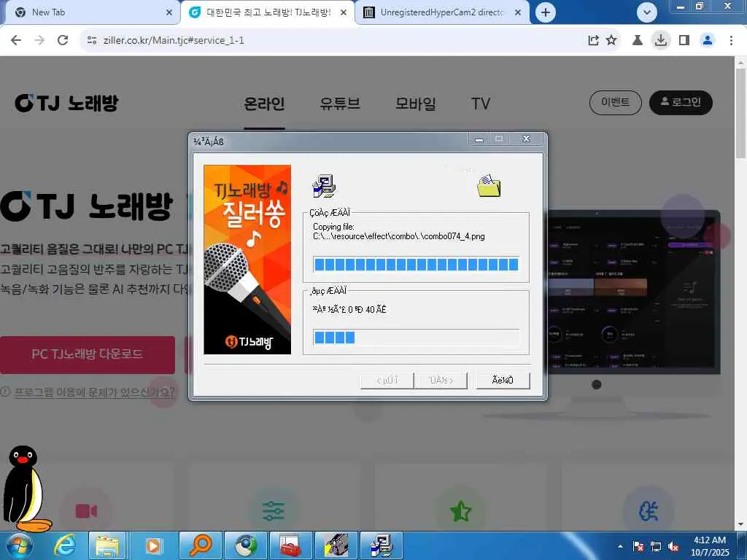
Task: Click the muted volume tray icon
Action: 673,546
